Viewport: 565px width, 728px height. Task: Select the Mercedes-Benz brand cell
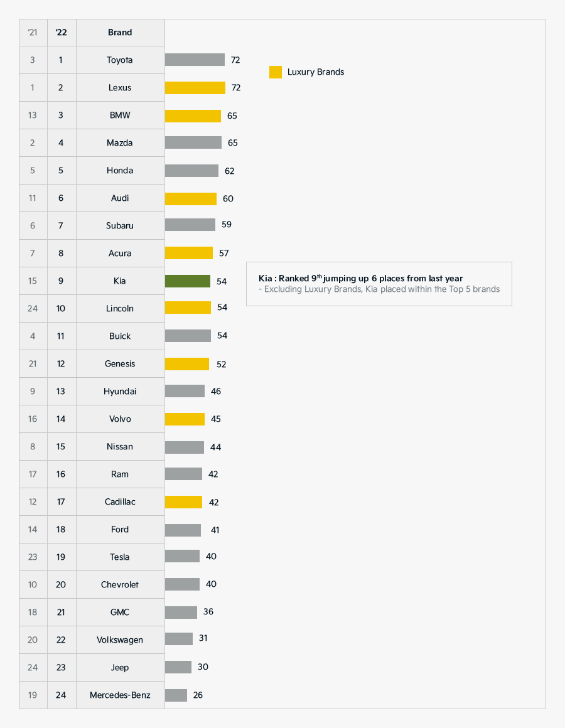click(121, 695)
